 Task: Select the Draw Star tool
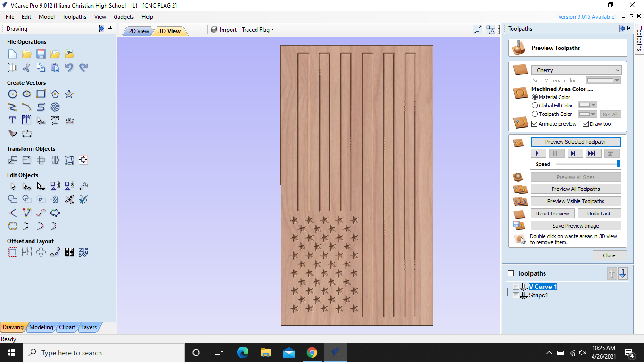pos(69,94)
